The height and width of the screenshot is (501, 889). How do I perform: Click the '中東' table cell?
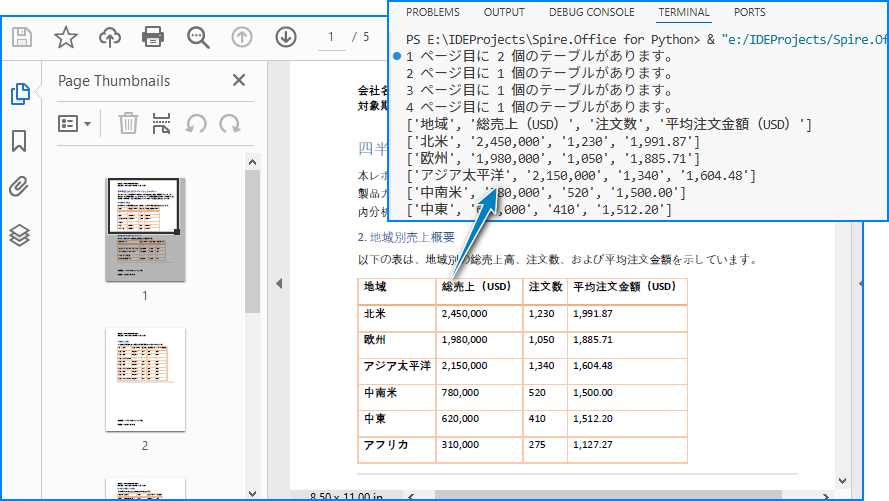(x=396, y=423)
